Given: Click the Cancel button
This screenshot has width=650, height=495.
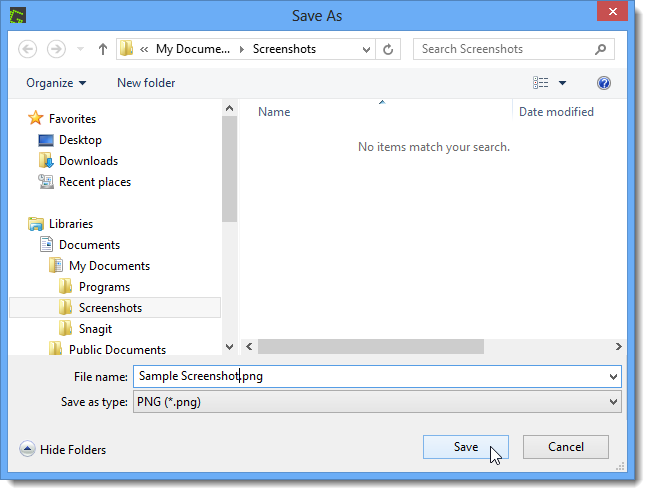Looking at the screenshot, I should click(x=566, y=447).
